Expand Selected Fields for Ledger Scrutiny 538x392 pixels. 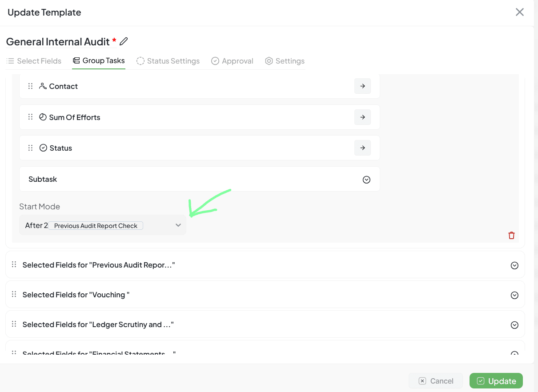pos(514,325)
